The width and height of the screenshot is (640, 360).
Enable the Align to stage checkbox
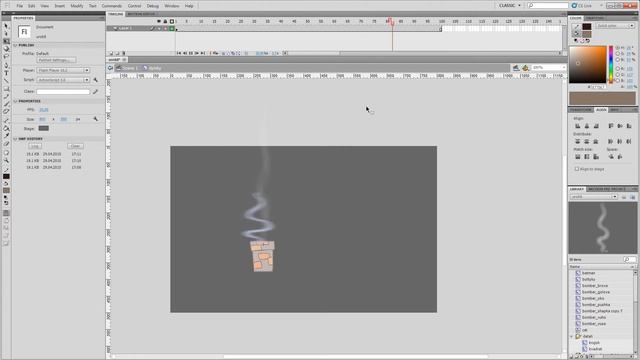(x=577, y=169)
